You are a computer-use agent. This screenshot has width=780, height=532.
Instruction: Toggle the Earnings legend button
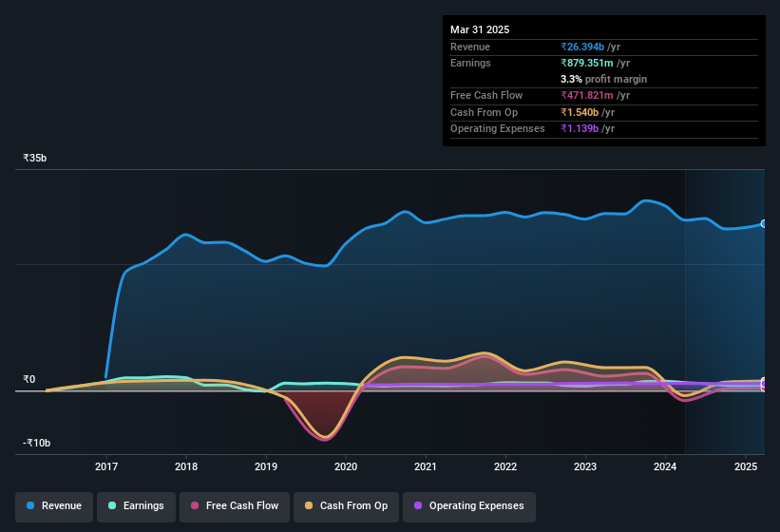pos(136,506)
